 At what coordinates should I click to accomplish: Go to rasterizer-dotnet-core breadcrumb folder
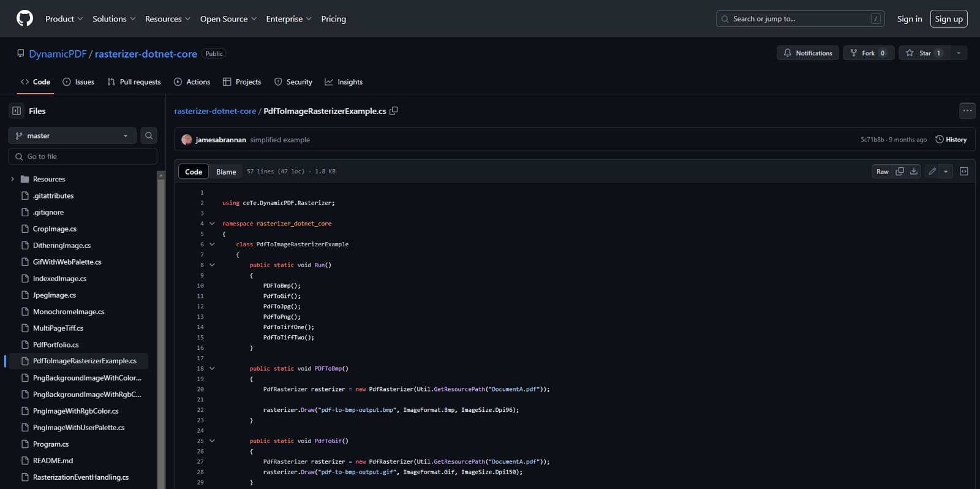(x=215, y=111)
